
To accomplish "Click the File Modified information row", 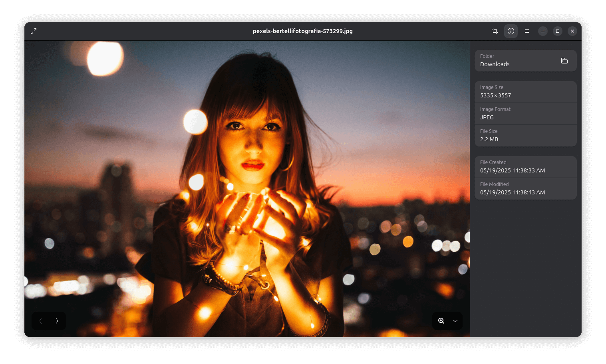I will coord(525,188).
